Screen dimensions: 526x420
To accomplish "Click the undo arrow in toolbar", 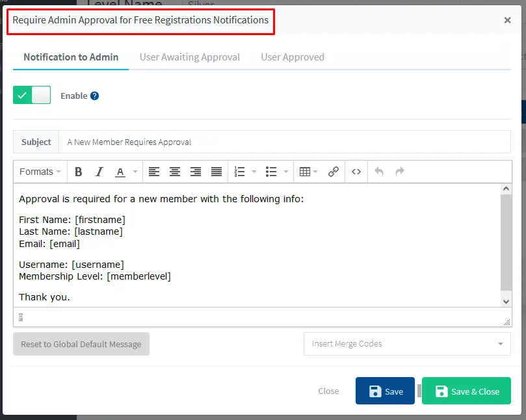I will (379, 172).
